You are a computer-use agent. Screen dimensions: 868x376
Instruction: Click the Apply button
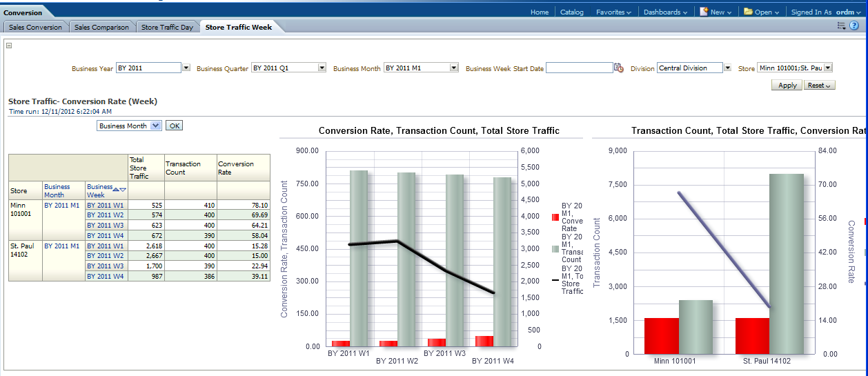787,86
